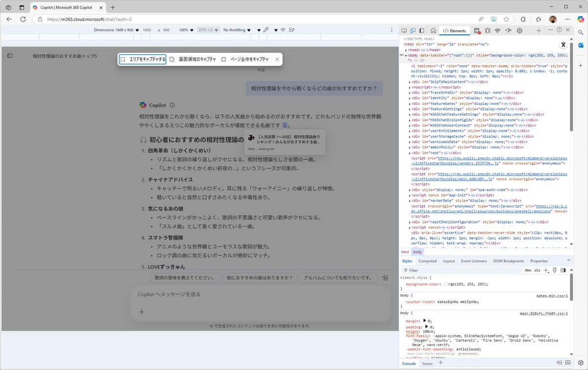Select the Elements tab
The image size is (588, 370).
[454, 30]
